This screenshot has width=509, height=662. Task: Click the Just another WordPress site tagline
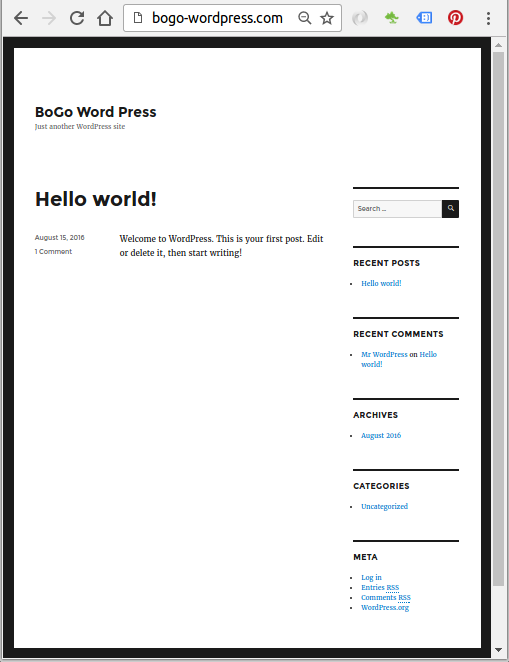(x=80, y=126)
